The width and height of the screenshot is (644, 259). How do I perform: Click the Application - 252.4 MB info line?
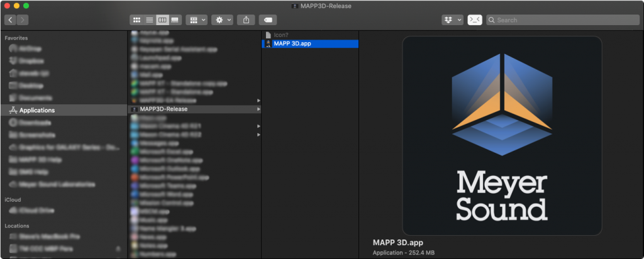(x=403, y=253)
